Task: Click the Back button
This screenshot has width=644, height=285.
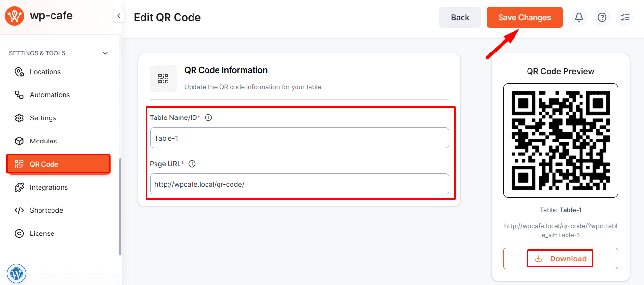Action: click(x=460, y=17)
